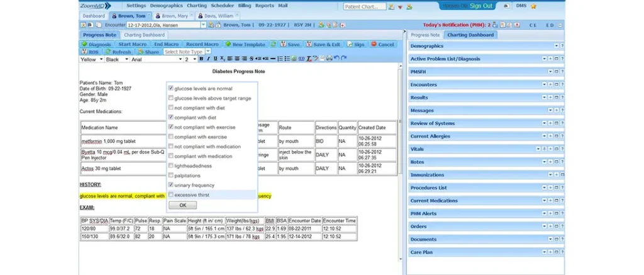The height and width of the screenshot is (275, 644).
Task: Expand the Review of Systems panel arrow
Action: click(x=544, y=123)
